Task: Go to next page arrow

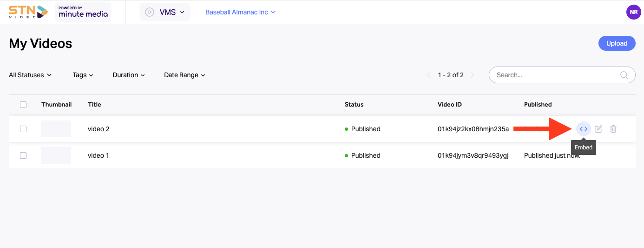Action: [x=473, y=75]
